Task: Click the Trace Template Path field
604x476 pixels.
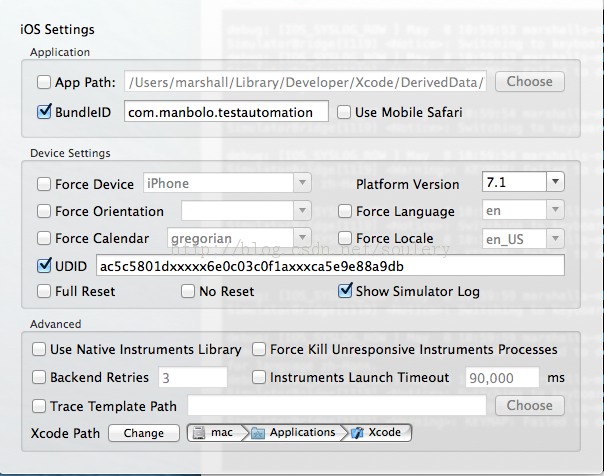Action: (x=337, y=405)
